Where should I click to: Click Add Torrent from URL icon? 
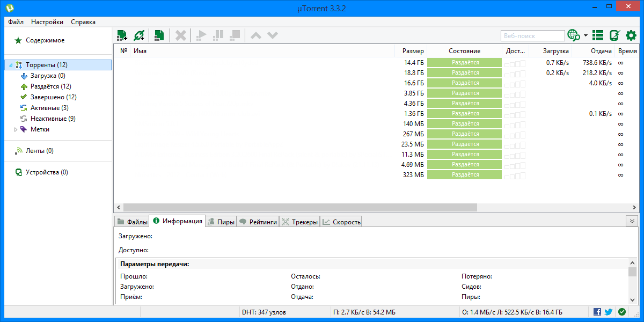pyautogui.click(x=139, y=35)
